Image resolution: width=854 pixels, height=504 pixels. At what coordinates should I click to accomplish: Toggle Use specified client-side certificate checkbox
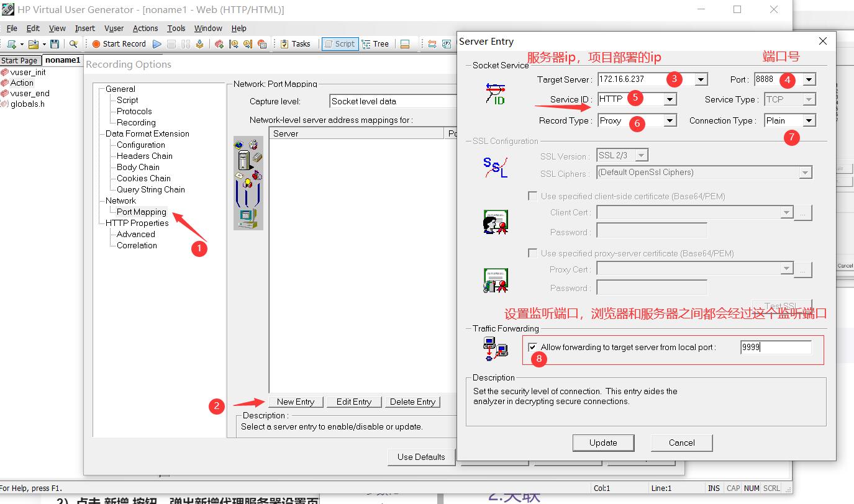pyautogui.click(x=532, y=196)
